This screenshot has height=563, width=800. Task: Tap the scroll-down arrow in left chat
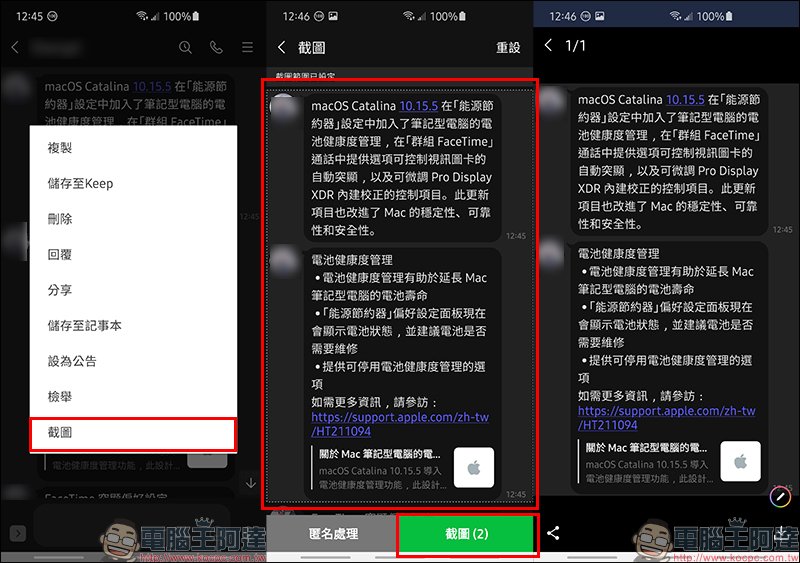[251, 483]
